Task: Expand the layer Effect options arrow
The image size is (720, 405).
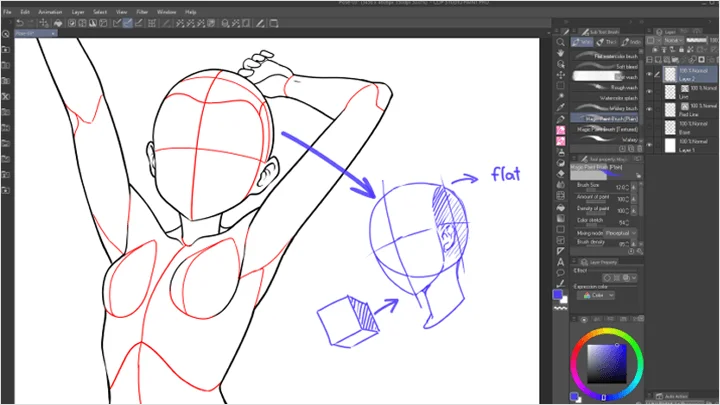Action: pyautogui.click(x=636, y=278)
